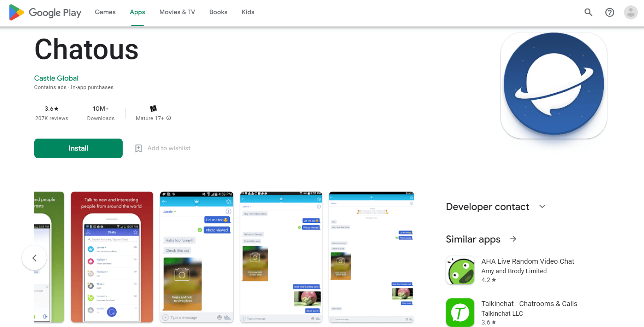Expand the Developer contact section
This screenshot has height=327, width=644.
click(x=542, y=206)
